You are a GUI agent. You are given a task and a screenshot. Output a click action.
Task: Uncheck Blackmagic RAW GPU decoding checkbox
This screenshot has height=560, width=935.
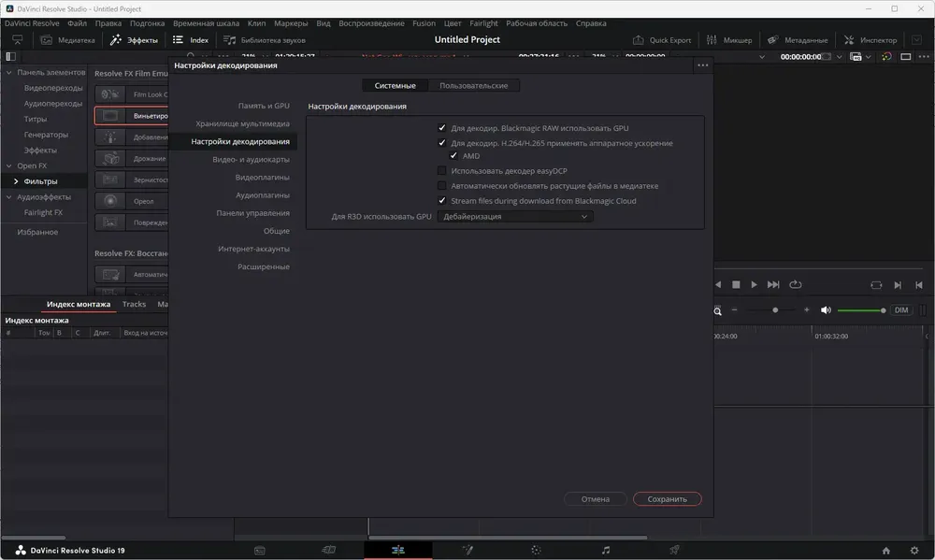click(x=442, y=128)
